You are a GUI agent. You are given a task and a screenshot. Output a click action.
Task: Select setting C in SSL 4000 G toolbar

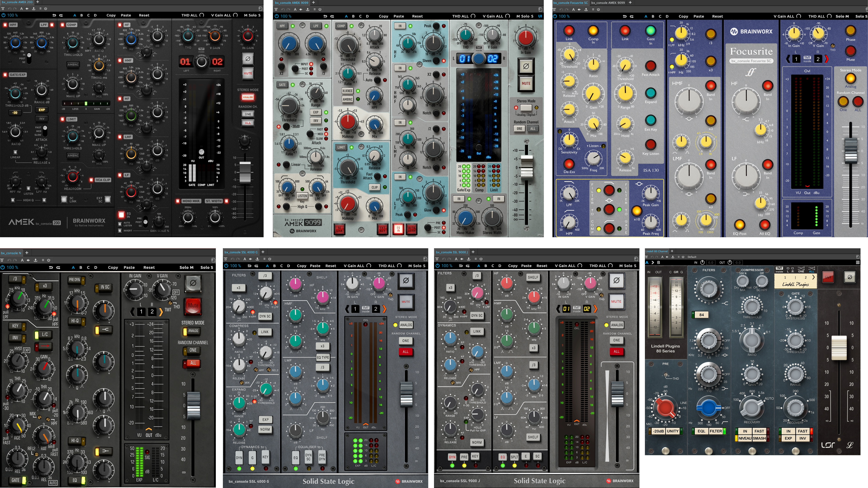click(281, 266)
